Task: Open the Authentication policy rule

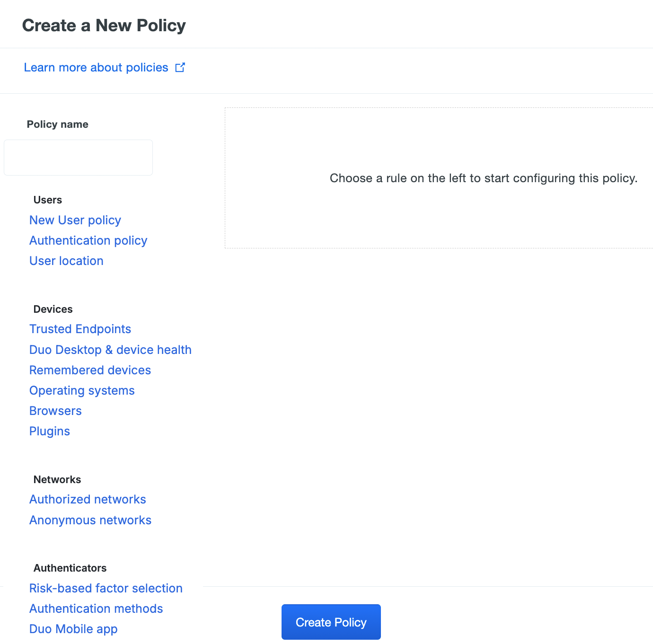Action: pos(88,240)
